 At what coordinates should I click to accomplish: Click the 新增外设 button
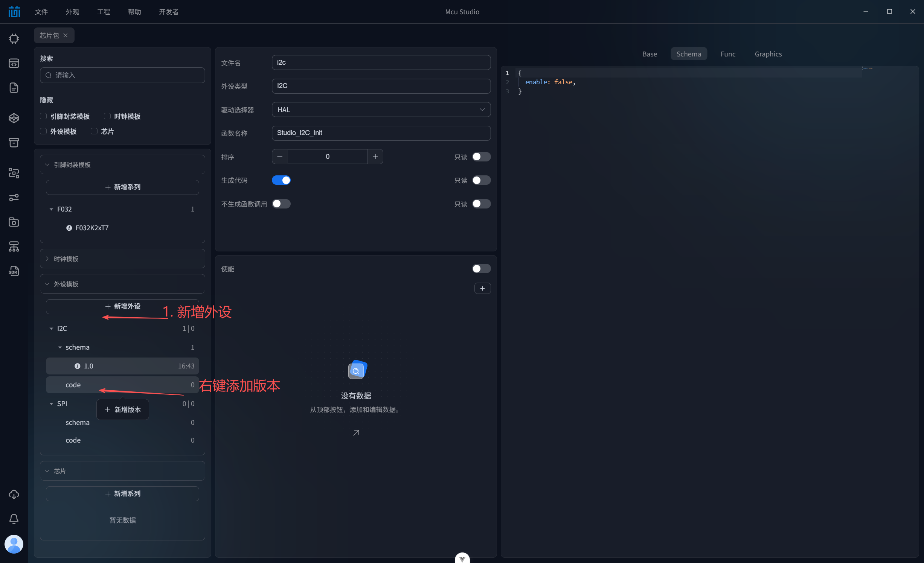[x=122, y=306]
